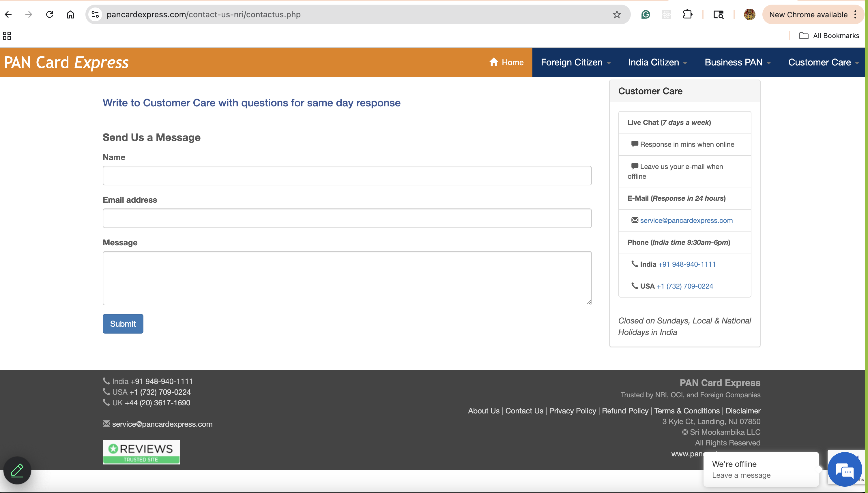Screen dimensions: 868x493
Task: Open the live chat bubble icon
Action: [x=844, y=470]
